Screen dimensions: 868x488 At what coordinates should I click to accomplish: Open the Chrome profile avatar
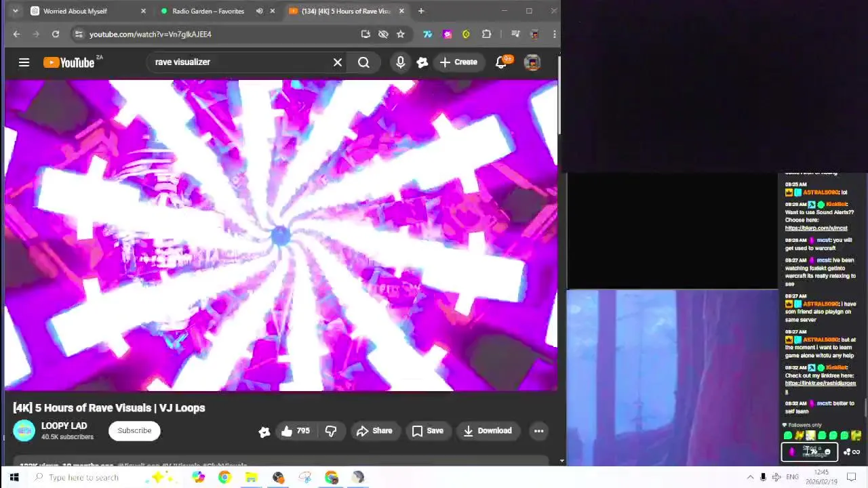pyautogui.click(x=535, y=34)
